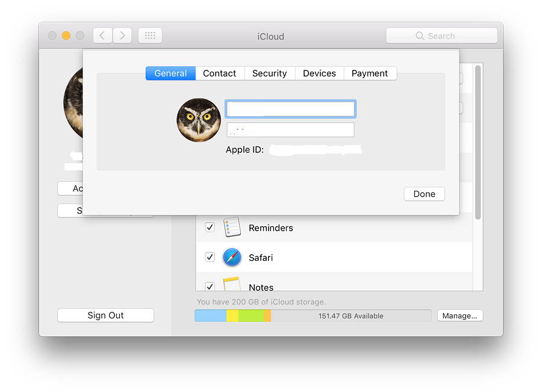Show all preferences grid icon

tap(150, 36)
